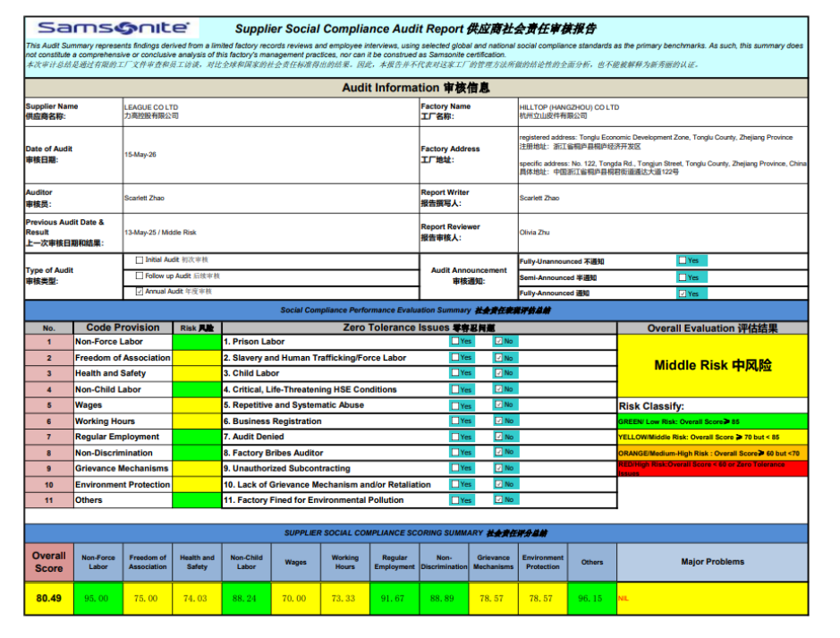Click Health and Safety provision row

click(x=123, y=373)
